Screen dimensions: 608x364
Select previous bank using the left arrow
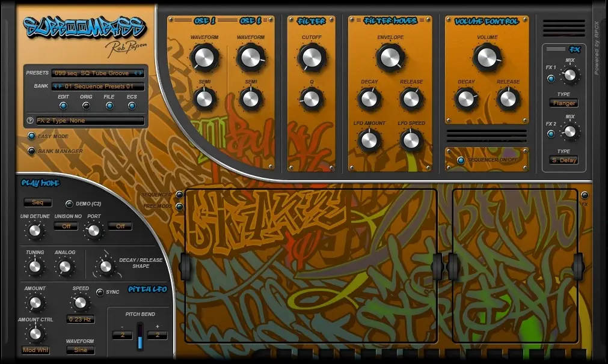(55, 86)
